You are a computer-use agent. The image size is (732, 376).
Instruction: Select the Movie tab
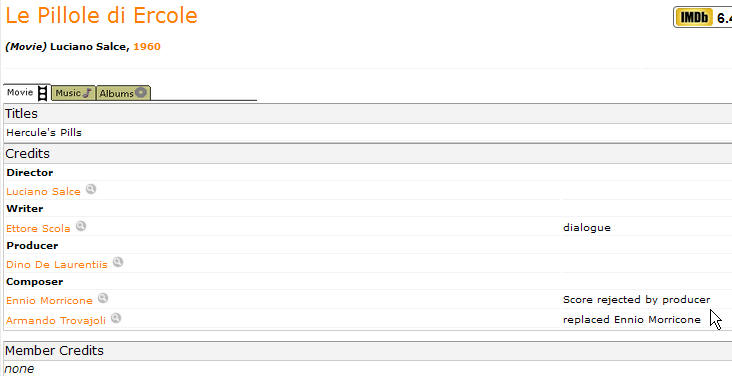pyautogui.click(x=27, y=92)
